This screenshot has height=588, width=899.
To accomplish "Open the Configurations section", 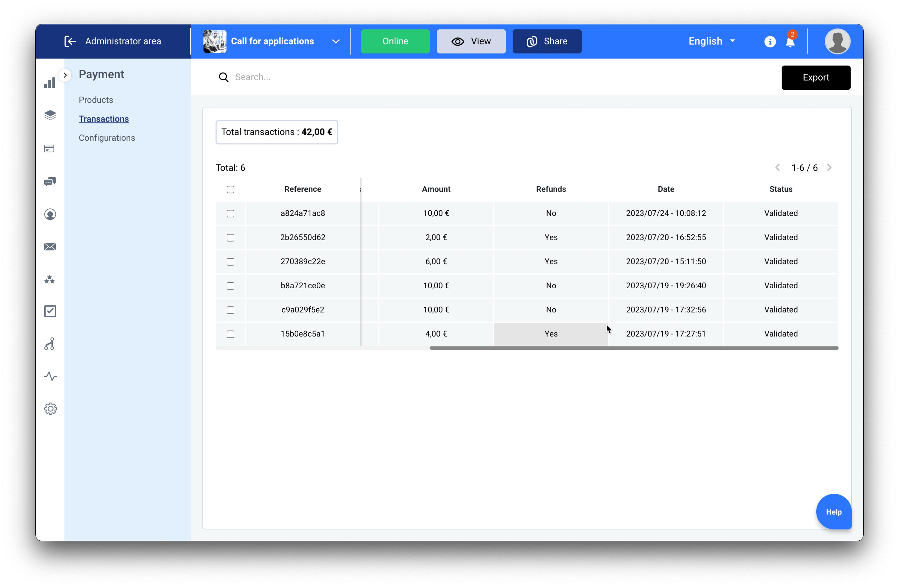I will (x=107, y=137).
